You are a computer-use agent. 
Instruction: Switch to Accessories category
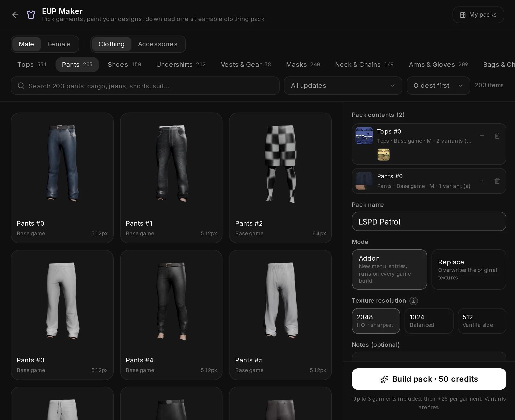pos(158,44)
